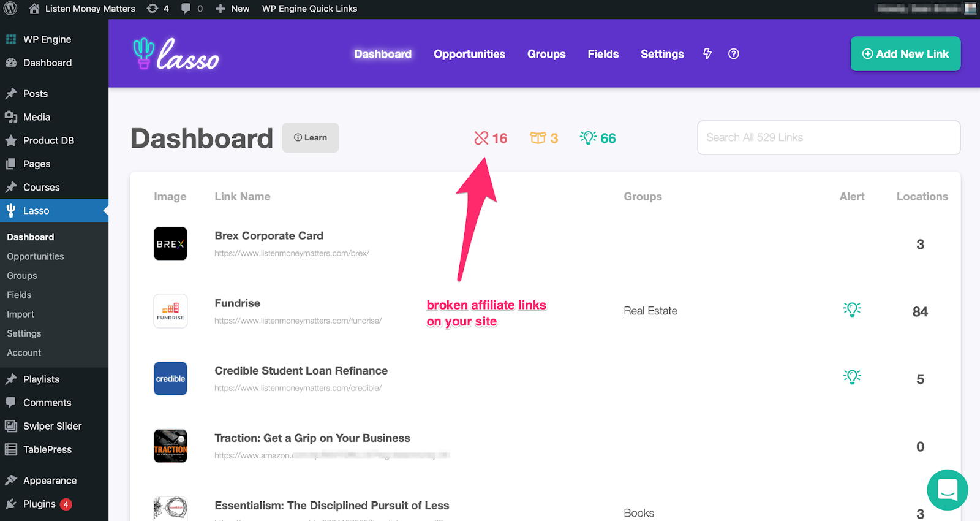980x521 pixels.
Task: Open Listen Money Matters site home link
Action: [x=82, y=9]
